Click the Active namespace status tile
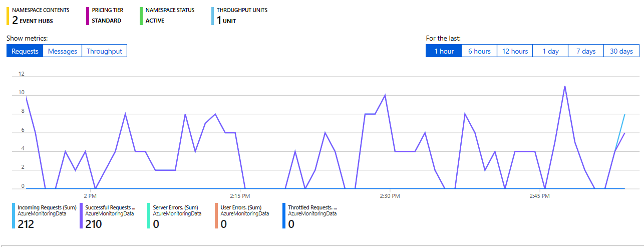 tap(155, 21)
